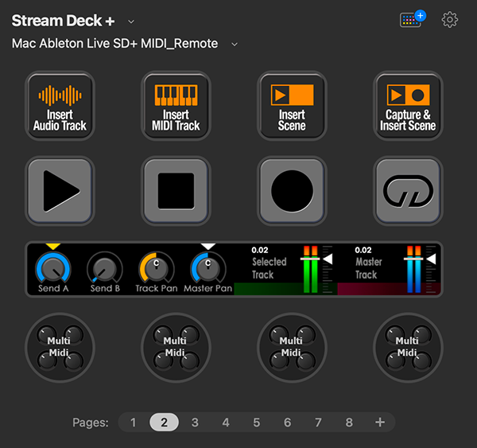Select the Send B knob
Image resolution: width=477 pixels, height=448 pixels.
click(105, 269)
